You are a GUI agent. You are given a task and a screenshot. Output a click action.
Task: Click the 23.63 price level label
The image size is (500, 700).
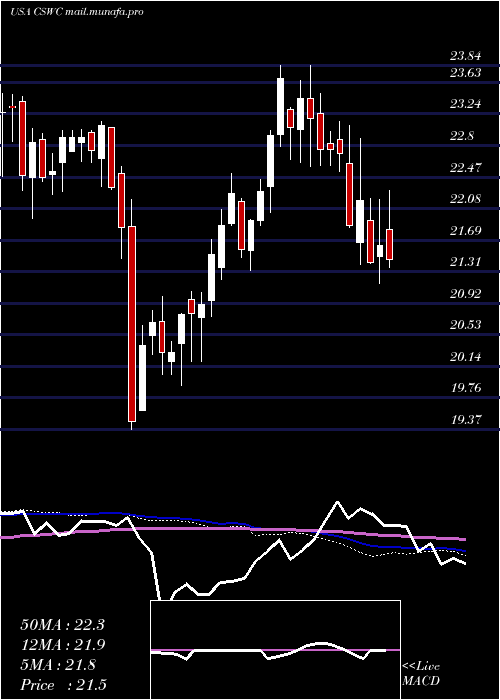click(466, 72)
